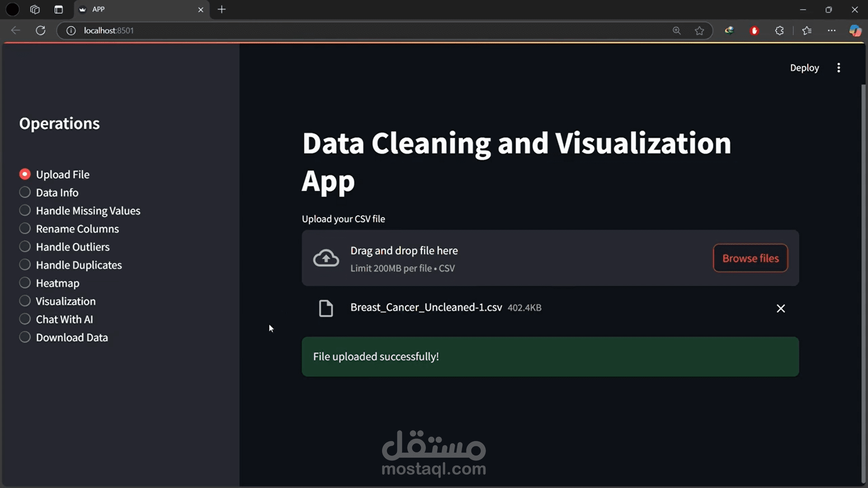
Task: Open the Favorites list icon in the toolbar
Action: [x=807, y=30]
